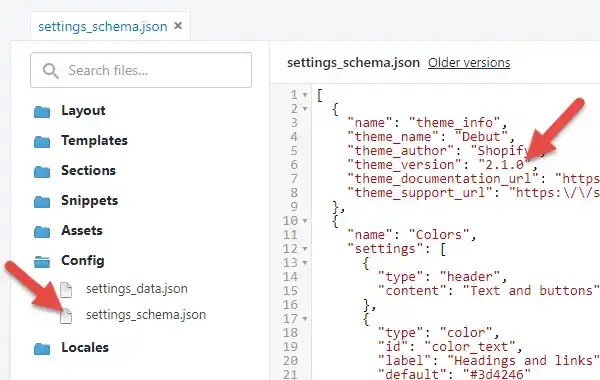Screen dimensions: 600x380
Task: Click the settings_schema.json file icon in the Config folder
Action: coord(66,316)
